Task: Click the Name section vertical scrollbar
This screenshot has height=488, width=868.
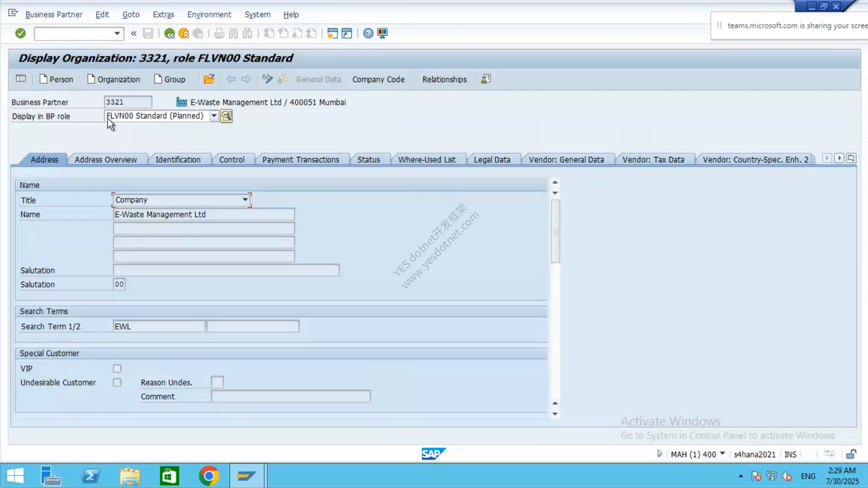Action: (556, 231)
